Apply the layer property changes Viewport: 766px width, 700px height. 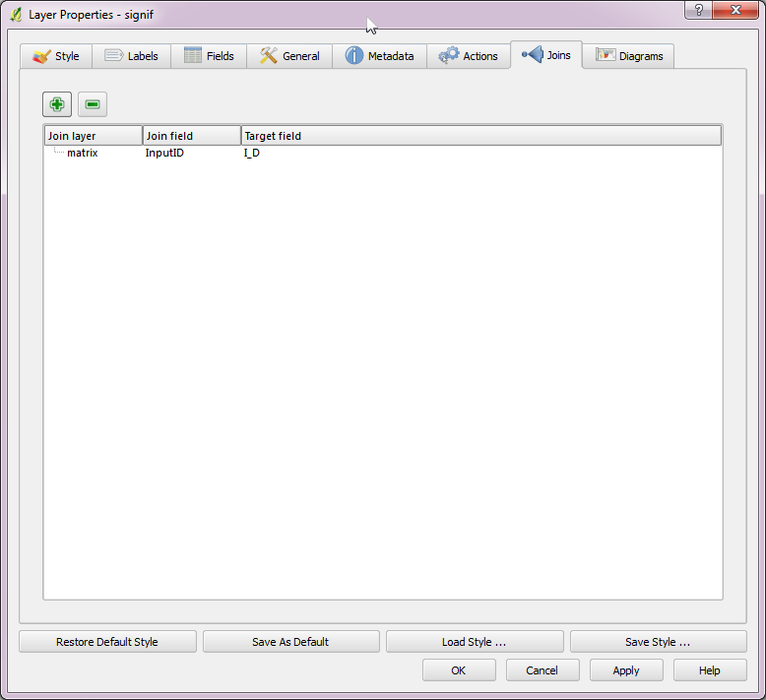(x=626, y=670)
